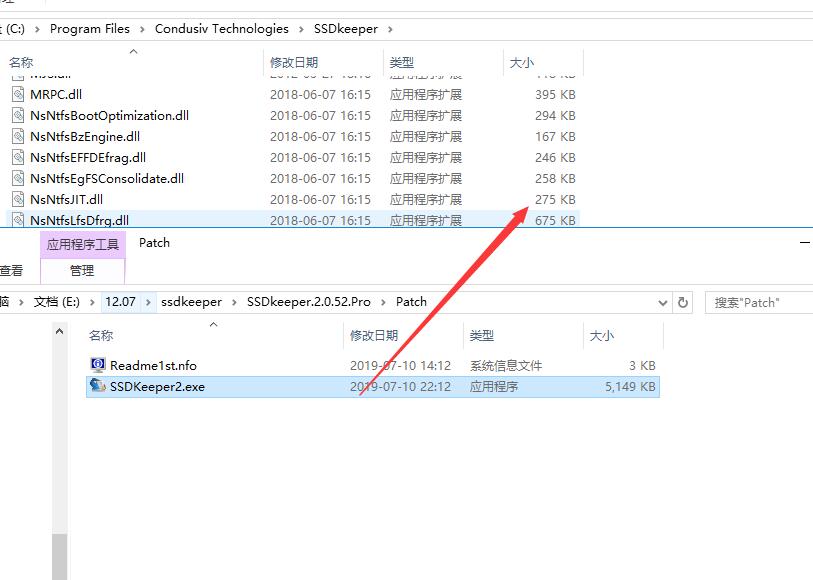Open the 管理 ribbon tab
Screen dimensions: 813x580
click(x=82, y=271)
